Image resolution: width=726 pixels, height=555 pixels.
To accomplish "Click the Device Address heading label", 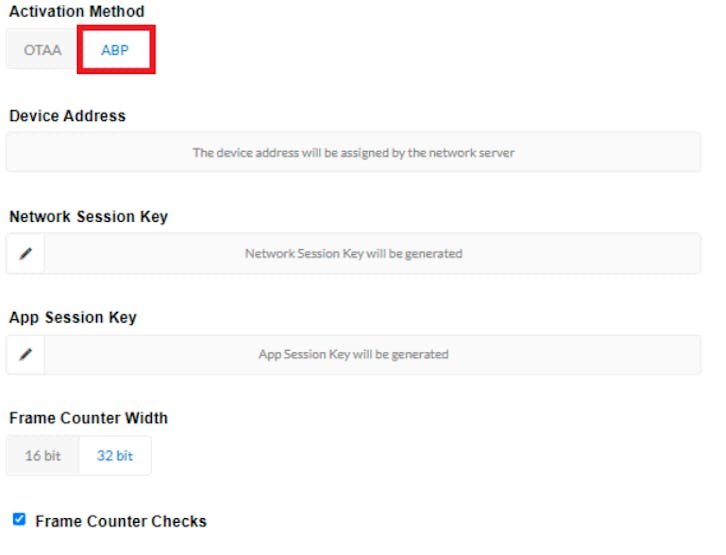I will click(x=68, y=116).
